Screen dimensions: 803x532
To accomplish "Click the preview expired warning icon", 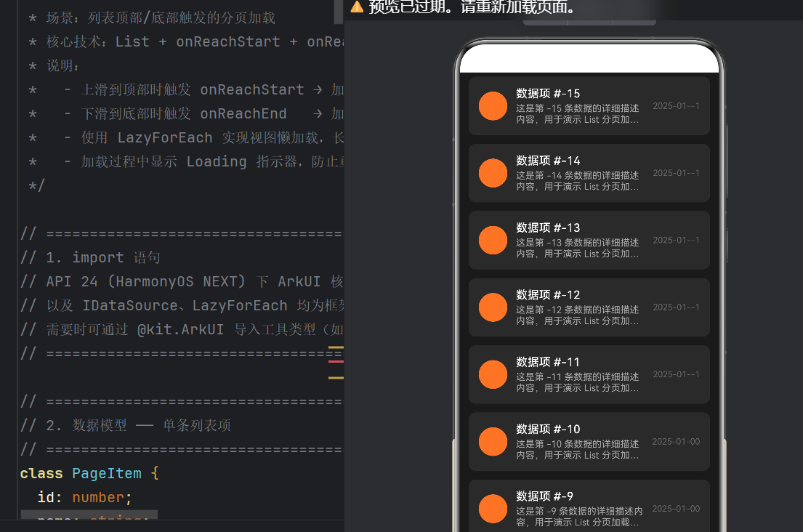I will (x=356, y=7).
